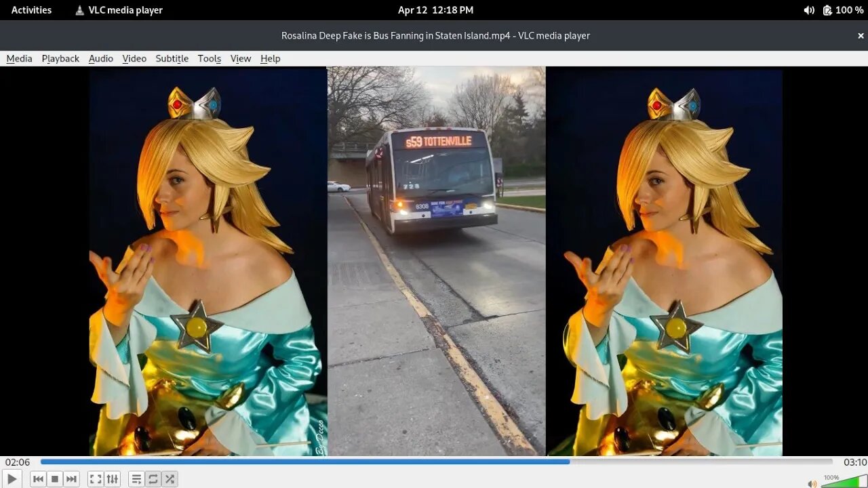Open the Subtitle menu
868x488 pixels.
pos(172,58)
